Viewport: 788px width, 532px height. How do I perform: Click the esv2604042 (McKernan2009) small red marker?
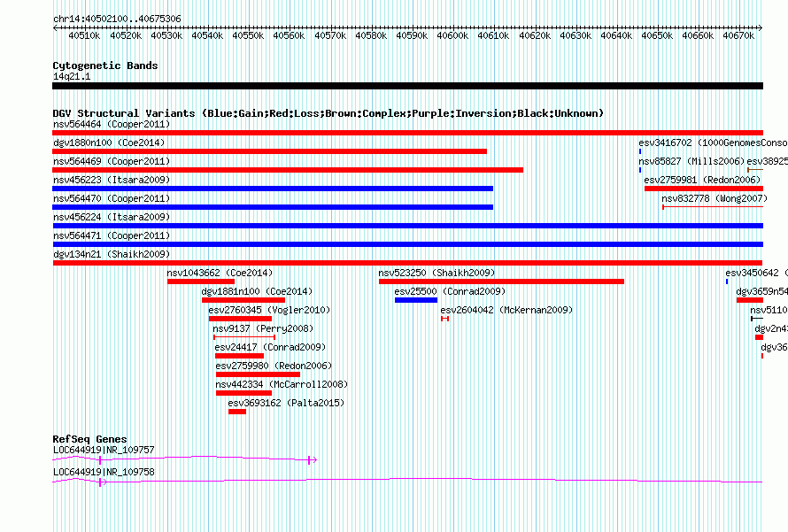(x=444, y=319)
